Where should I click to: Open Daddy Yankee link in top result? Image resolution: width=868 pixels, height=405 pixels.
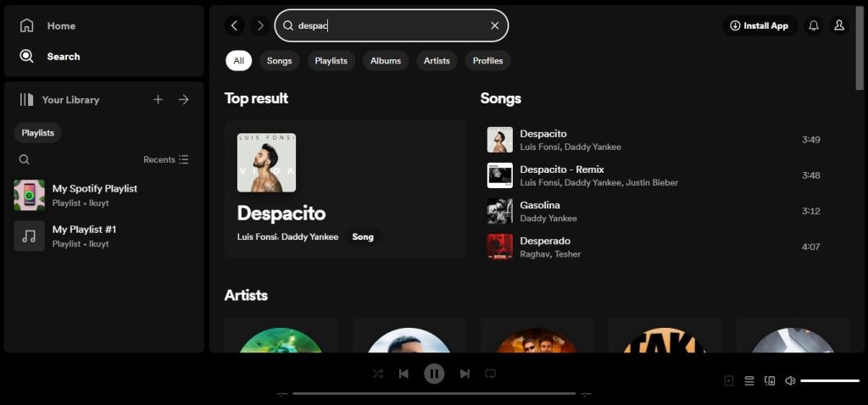coord(309,236)
